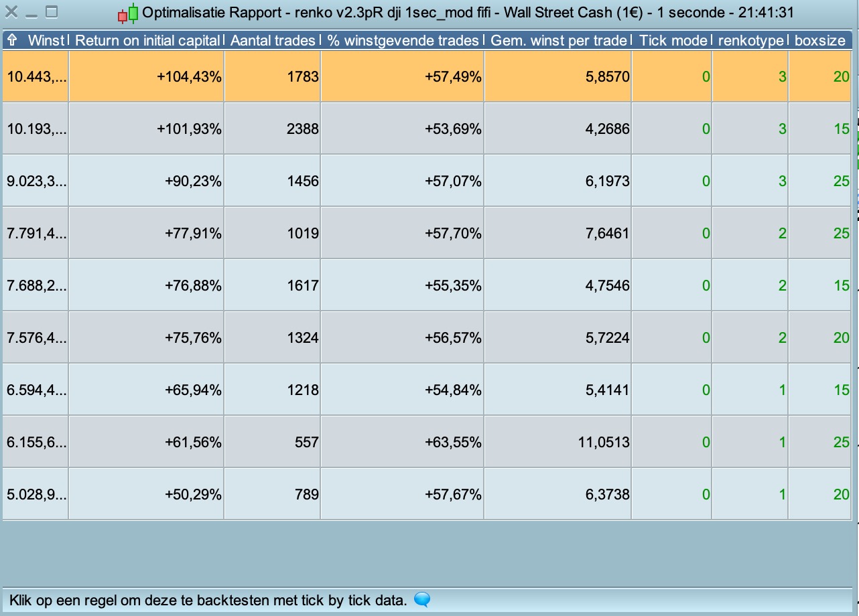Close the Optimalisatie Rapport window
The width and height of the screenshot is (859, 616).
(11, 11)
